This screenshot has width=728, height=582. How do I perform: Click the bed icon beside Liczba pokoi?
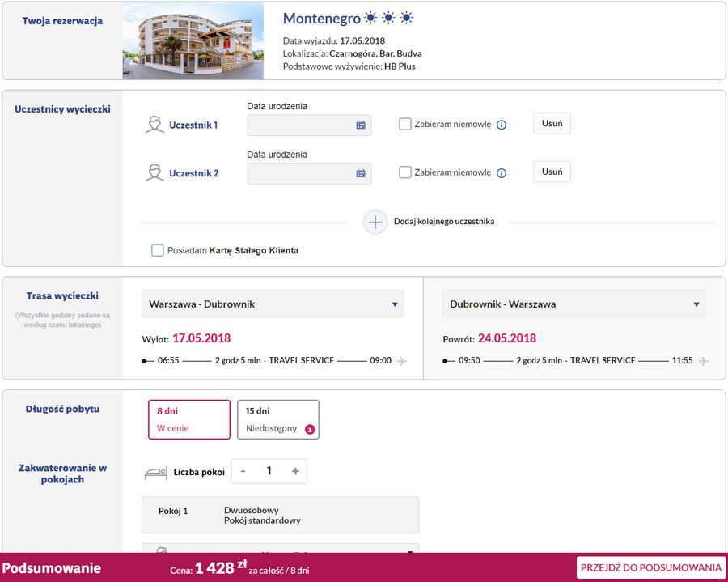coord(156,473)
